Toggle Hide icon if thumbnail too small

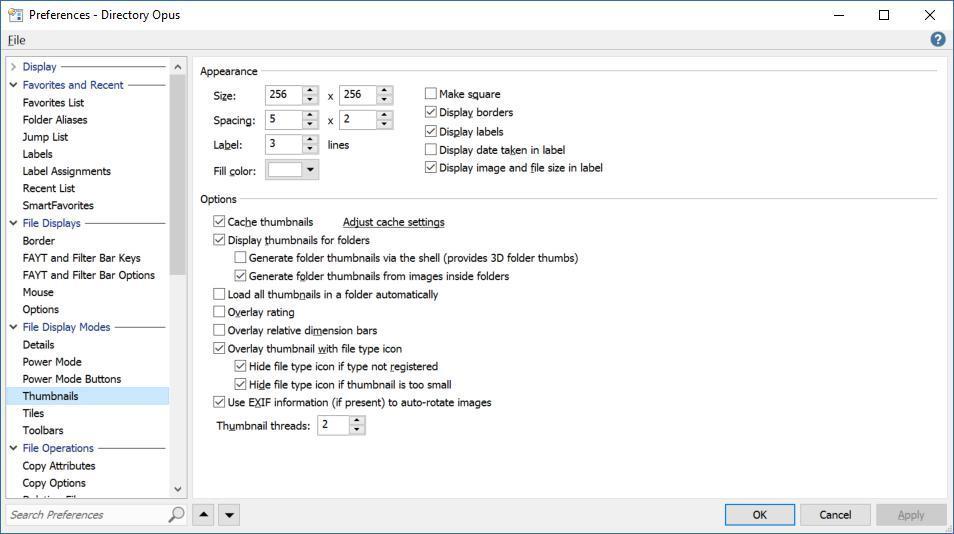[240, 384]
